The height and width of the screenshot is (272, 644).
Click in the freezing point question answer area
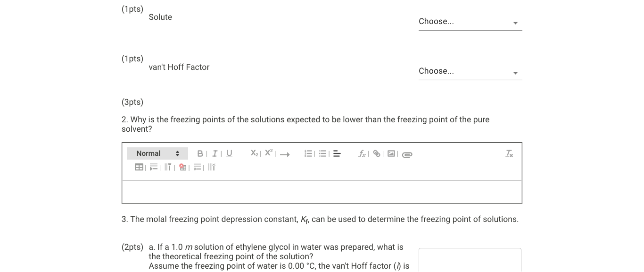pos(322,192)
